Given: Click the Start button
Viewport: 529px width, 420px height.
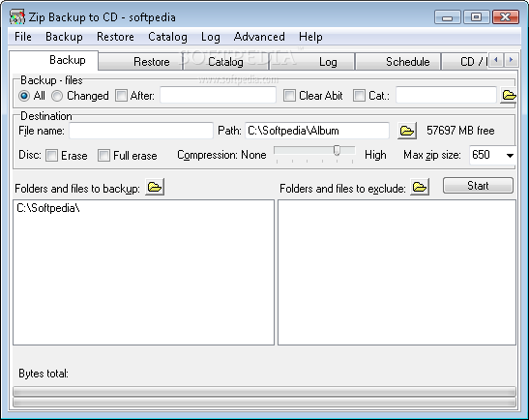Looking at the screenshot, I should click(478, 186).
